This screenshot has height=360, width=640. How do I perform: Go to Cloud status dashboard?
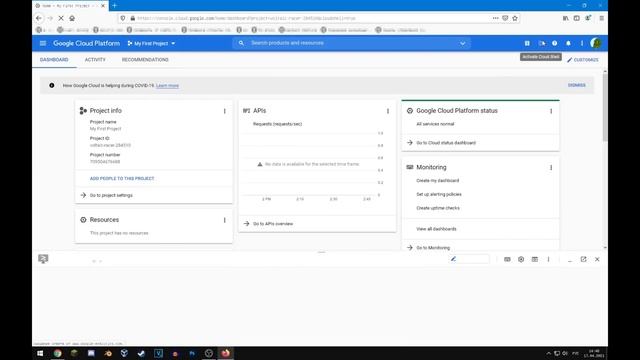446,143
